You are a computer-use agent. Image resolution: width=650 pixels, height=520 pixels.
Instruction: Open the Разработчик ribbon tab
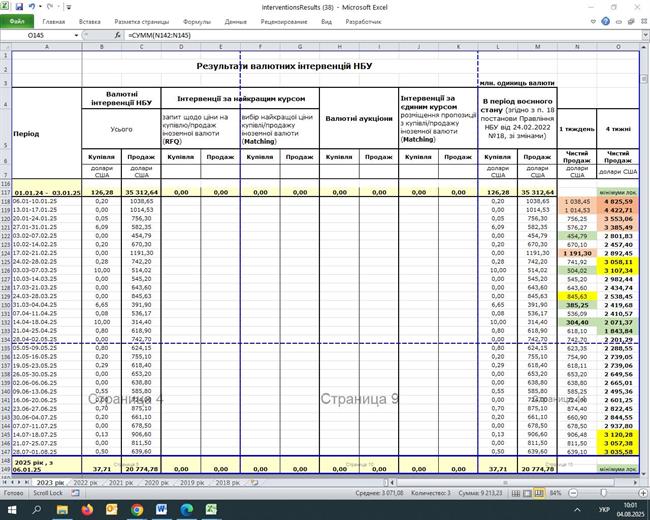pos(363,22)
